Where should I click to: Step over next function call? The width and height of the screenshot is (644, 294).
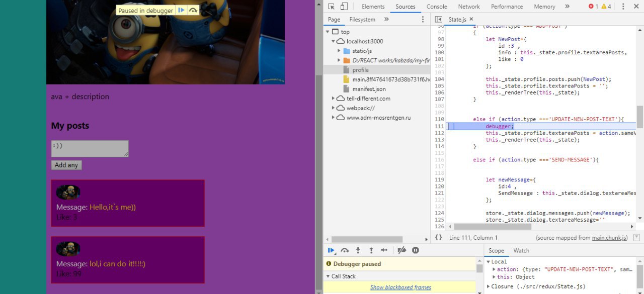345,250
